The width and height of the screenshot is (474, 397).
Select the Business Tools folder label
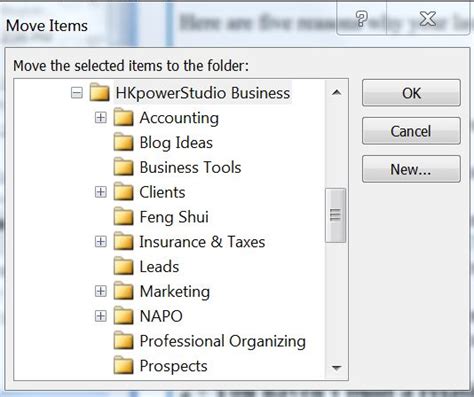point(190,167)
